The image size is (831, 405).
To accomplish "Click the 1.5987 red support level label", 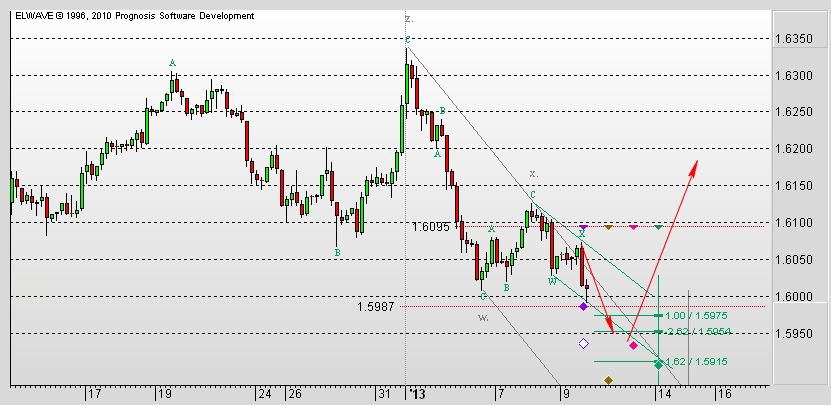I will (376, 307).
